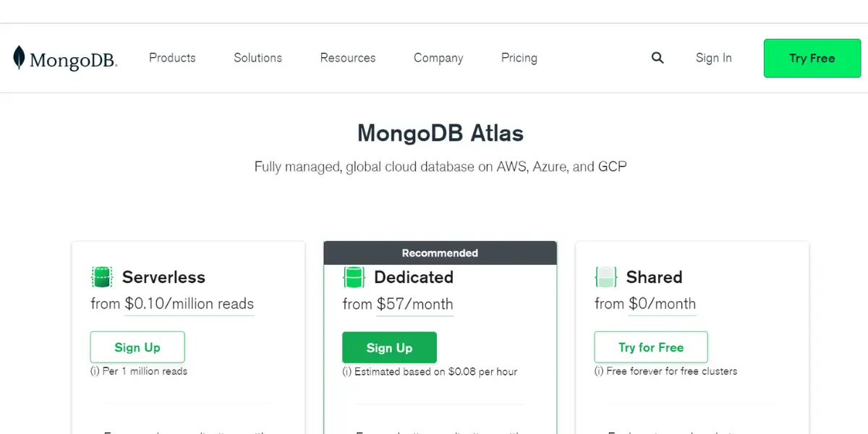Click the Serverless database icon
868x434 pixels.
[102, 277]
